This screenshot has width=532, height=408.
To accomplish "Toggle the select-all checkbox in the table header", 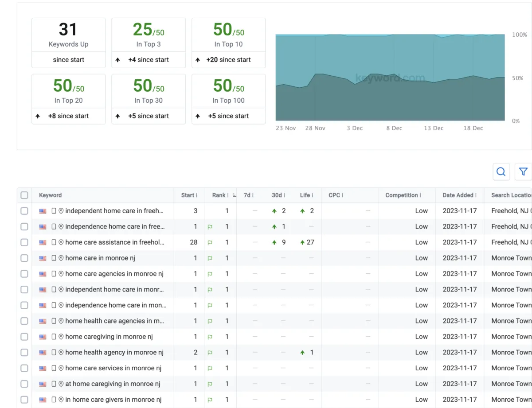I will point(24,195).
